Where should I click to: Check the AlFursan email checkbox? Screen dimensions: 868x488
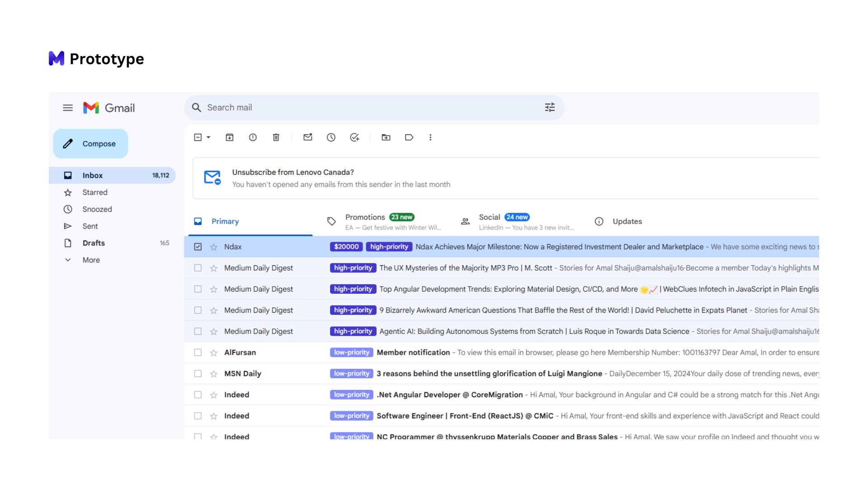coord(198,352)
